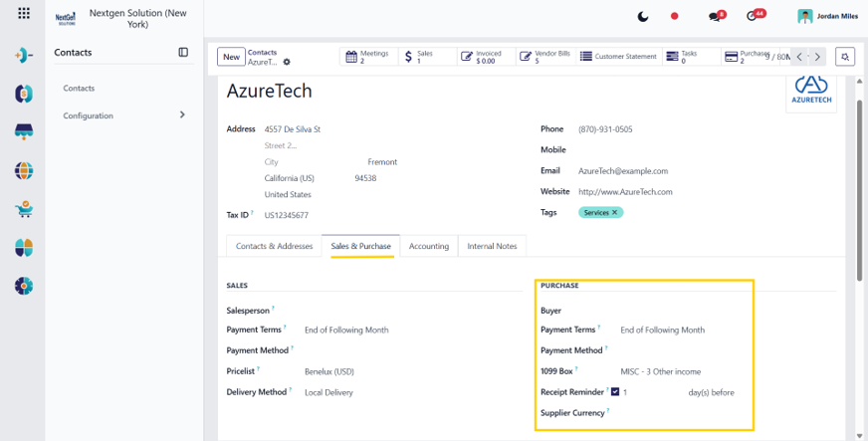The image size is (868, 441).
Task: Open Jordan Miles user menu
Action: 827,16
